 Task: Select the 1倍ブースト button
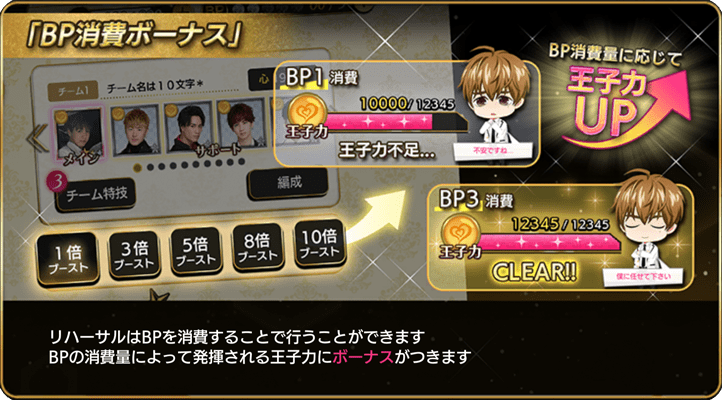click(x=68, y=259)
